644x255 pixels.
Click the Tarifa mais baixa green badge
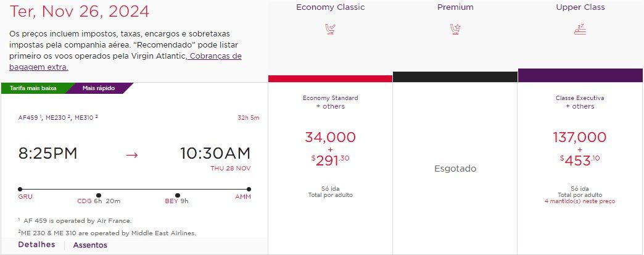(33, 88)
